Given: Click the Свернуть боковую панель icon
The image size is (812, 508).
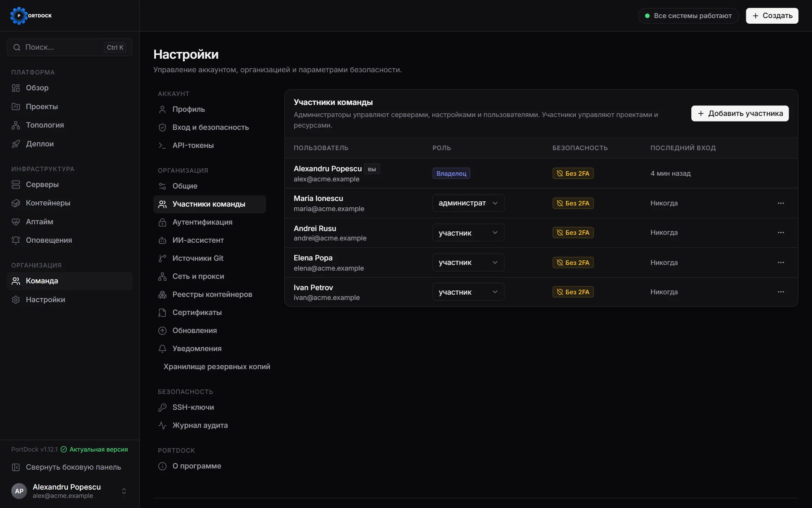Looking at the screenshot, I should 16,467.
